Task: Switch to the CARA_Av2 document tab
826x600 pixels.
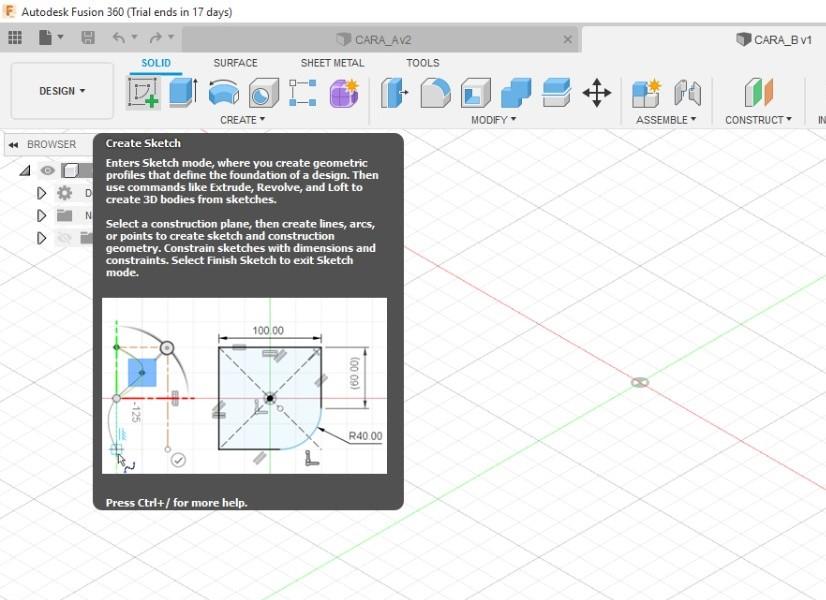Action: pyautogui.click(x=381, y=40)
